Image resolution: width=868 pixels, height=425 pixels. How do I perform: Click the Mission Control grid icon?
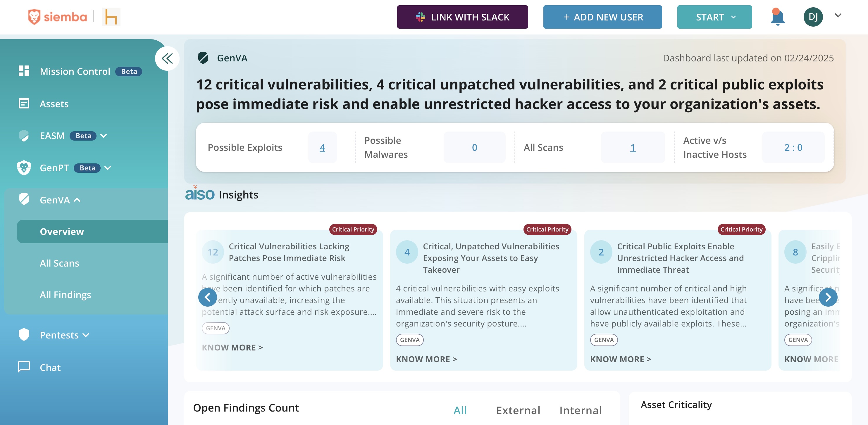point(24,71)
